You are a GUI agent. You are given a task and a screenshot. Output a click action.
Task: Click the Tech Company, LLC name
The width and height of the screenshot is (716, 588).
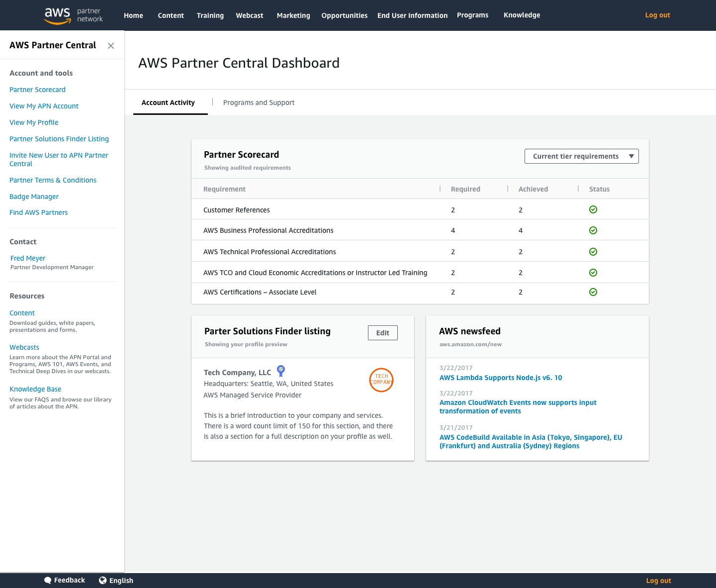pos(238,373)
